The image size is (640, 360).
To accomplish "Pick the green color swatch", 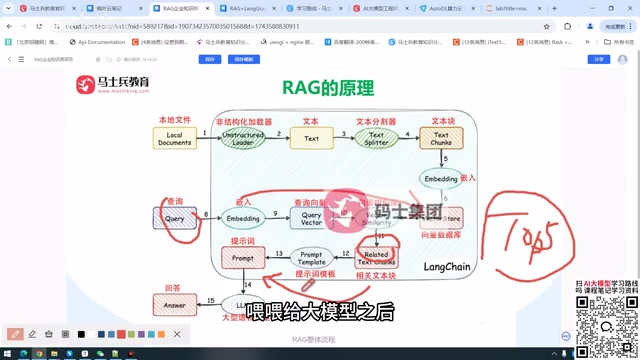I will pyautogui.click(x=131, y=334).
